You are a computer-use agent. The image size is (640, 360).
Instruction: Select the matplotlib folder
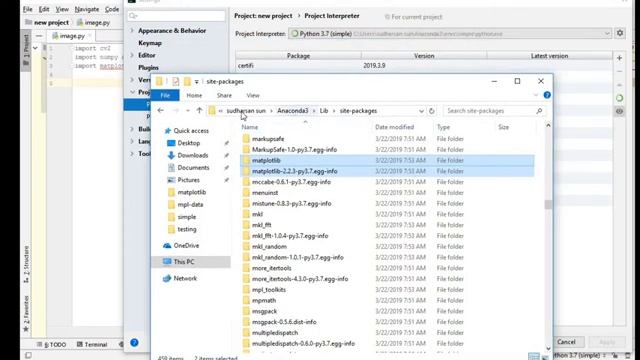click(x=387, y=160)
